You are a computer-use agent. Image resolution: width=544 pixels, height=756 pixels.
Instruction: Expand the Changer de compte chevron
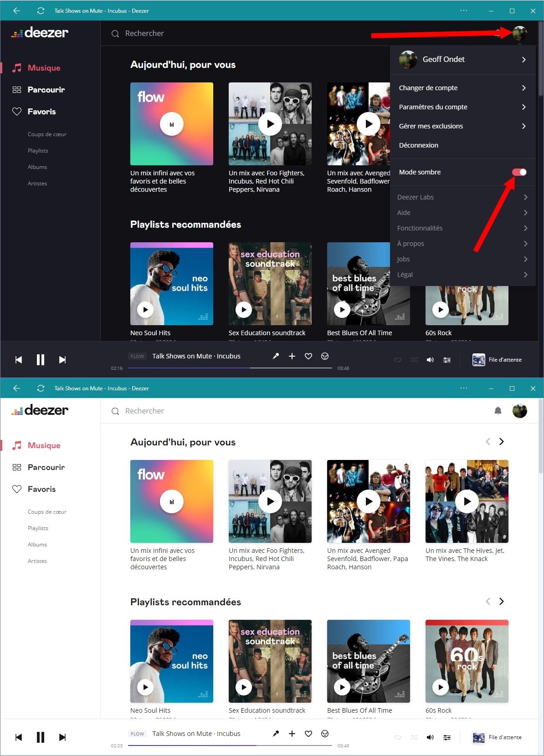click(x=524, y=88)
